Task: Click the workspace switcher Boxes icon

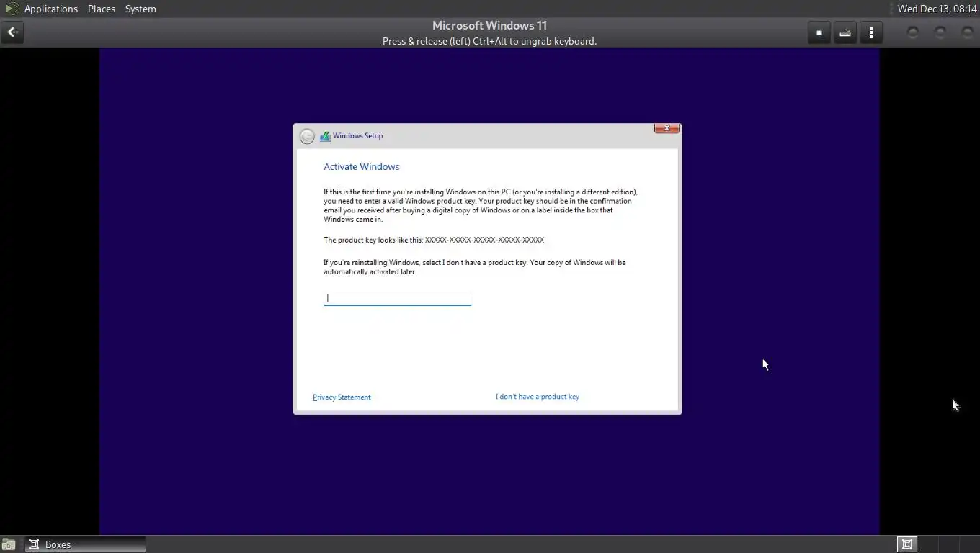Action: click(907, 544)
